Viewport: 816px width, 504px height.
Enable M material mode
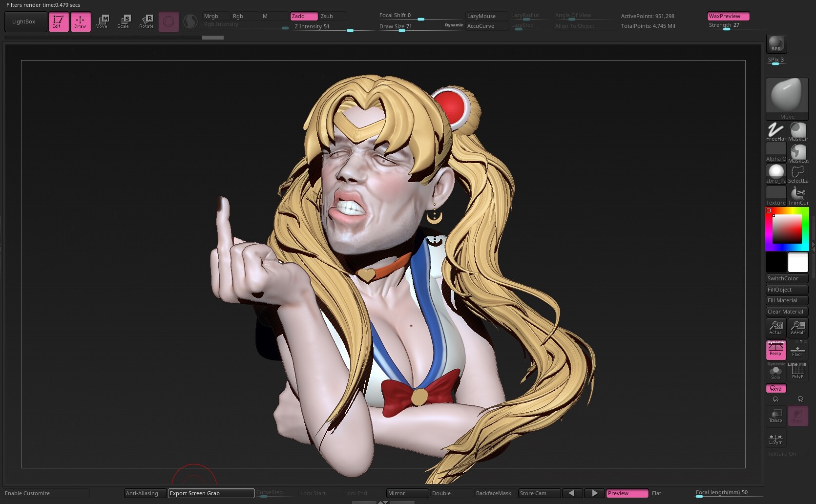click(274, 16)
